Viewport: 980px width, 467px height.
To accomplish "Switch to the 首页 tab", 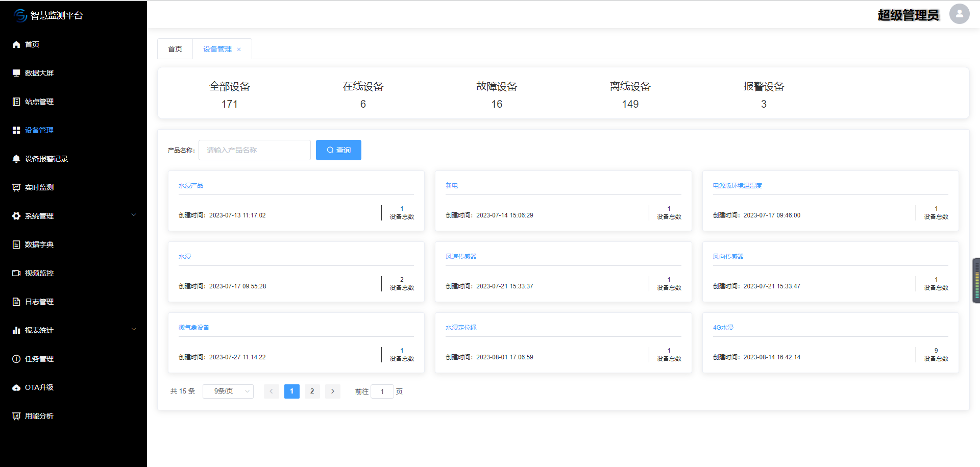I will pyautogui.click(x=175, y=49).
